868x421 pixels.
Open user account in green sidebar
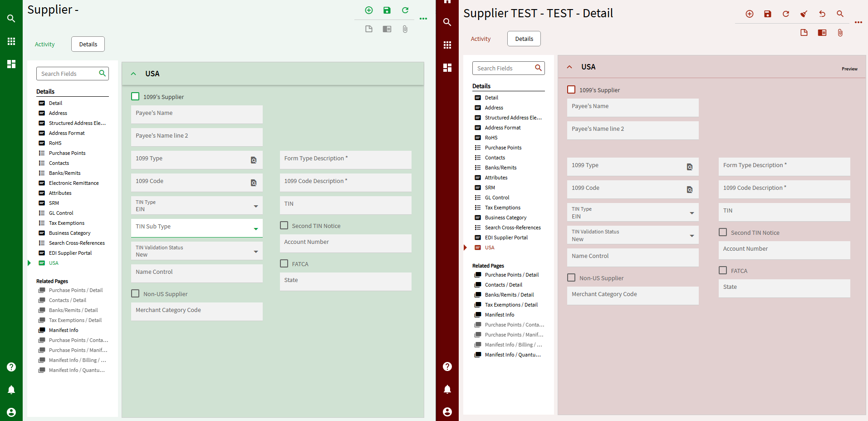[11, 412]
